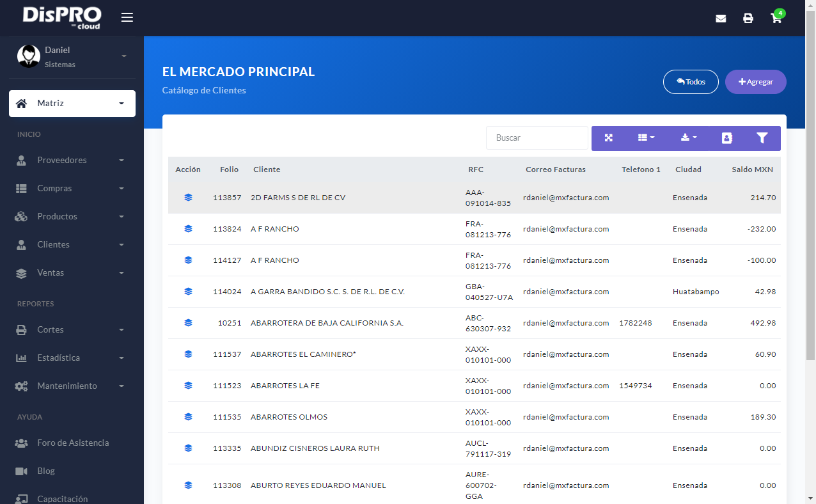The width and height of the screenshot is (816, 504).
Task: Click the fullscreen expand icon on the toolbar
Action: (x=608, y=138)
